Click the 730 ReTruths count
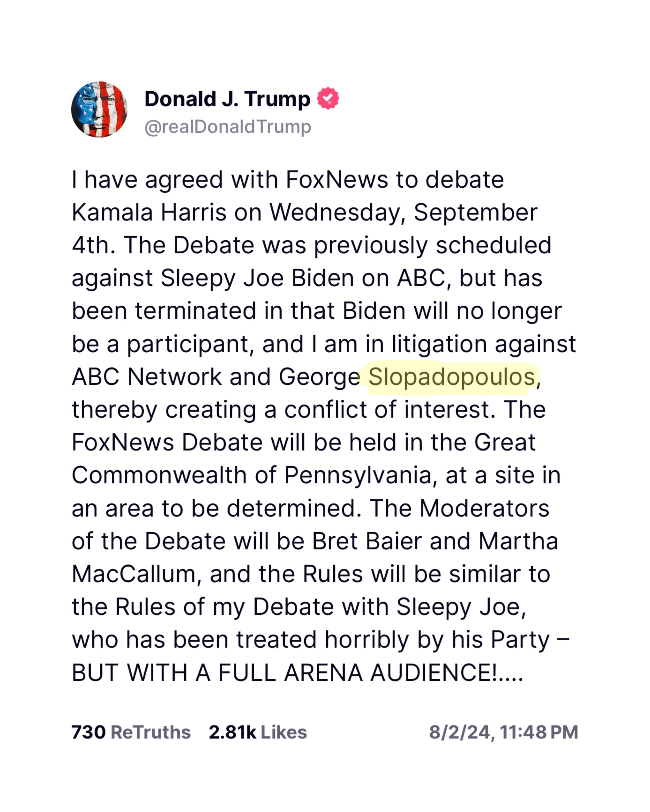 coord(131,733)
